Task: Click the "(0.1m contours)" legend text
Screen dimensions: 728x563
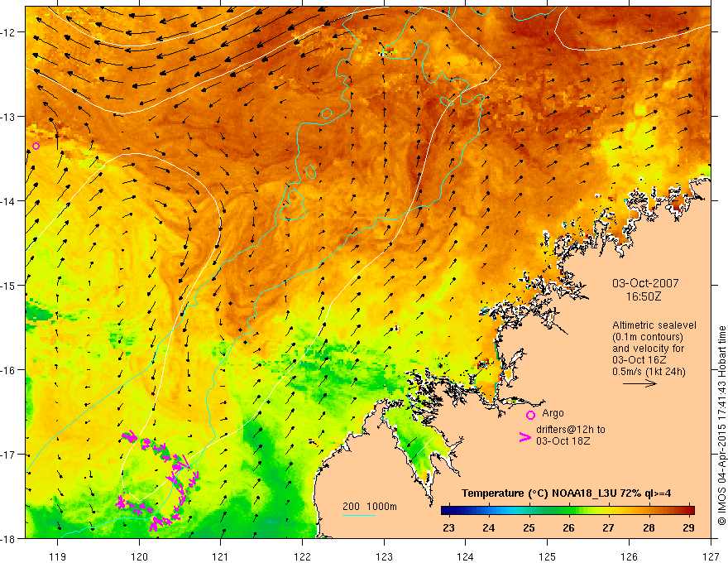Action: 648,337
